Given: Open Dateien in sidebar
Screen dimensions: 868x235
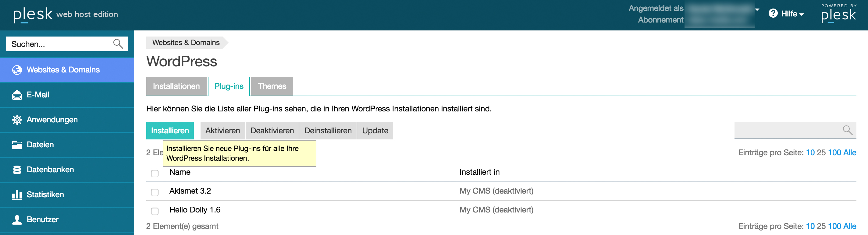Looking at the screenshot, I should [67, 145].
